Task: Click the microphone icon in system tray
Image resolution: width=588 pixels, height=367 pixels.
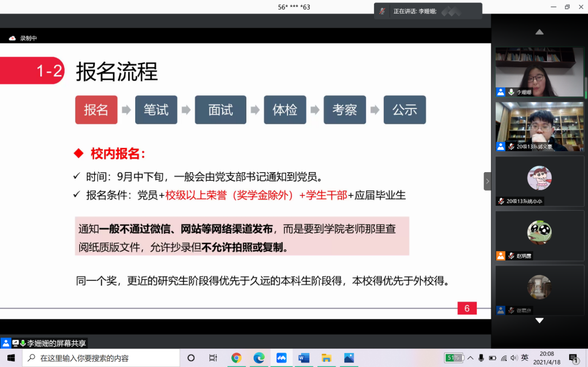Action: click(481, 358)
